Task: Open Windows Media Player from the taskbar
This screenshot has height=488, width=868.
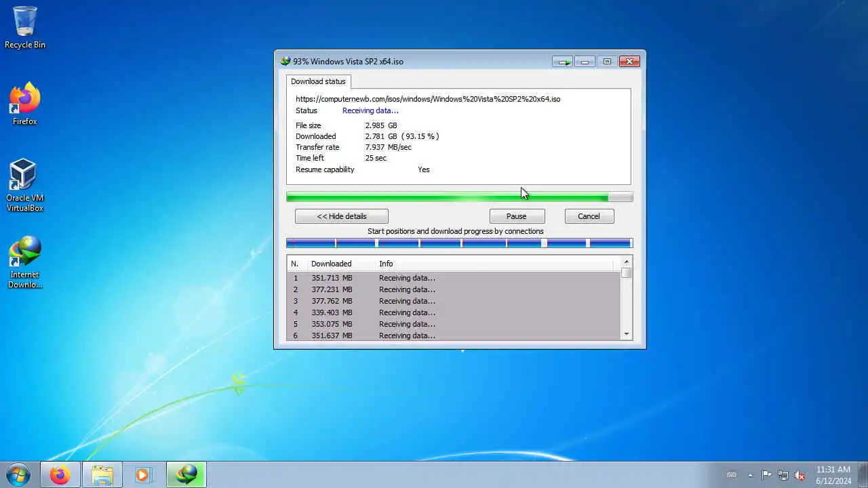Action: [144, 474]
